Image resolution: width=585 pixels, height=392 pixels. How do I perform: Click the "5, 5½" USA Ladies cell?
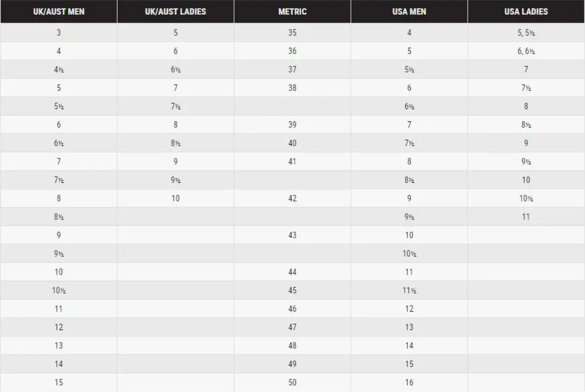pyautogui.click(x=526, y=33)
